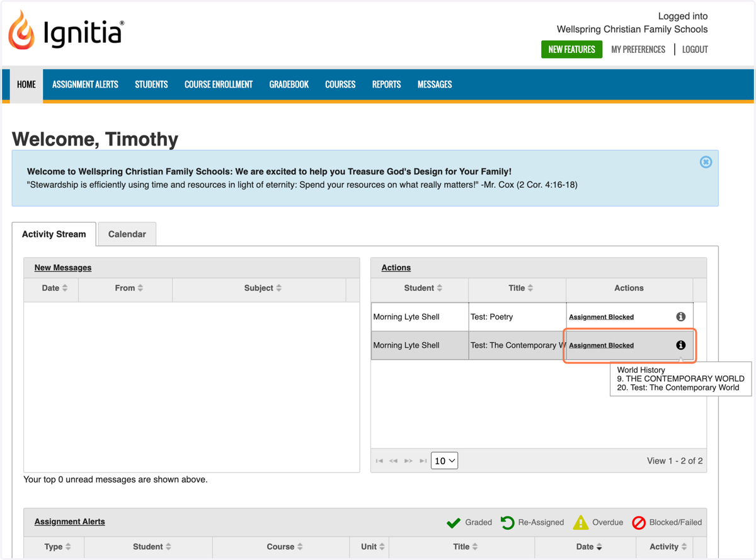Switch to the Calendar tab
The width and height of the screenshot is (756, 560).
tap(127, 234)
